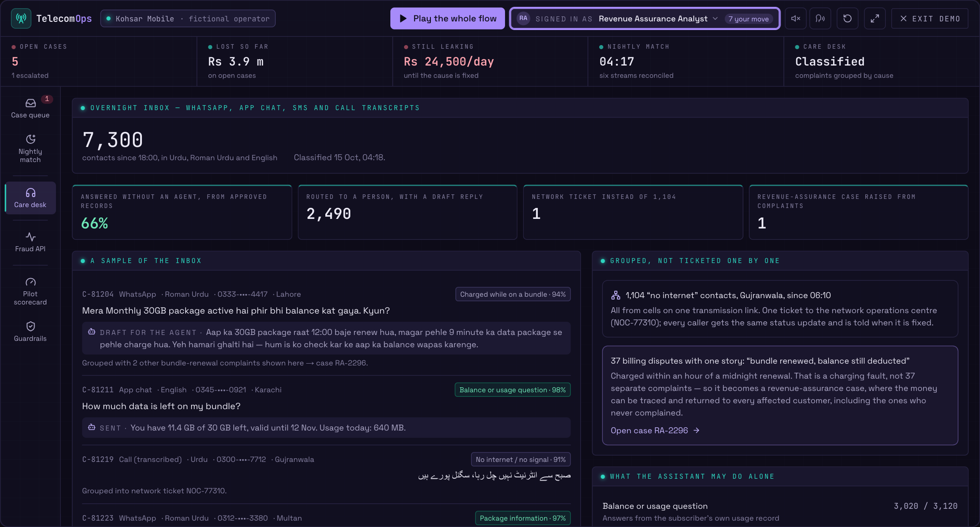Click the contact ID C-81204
Viewport: 980px width, 527px height.
(x=98, y=294)
